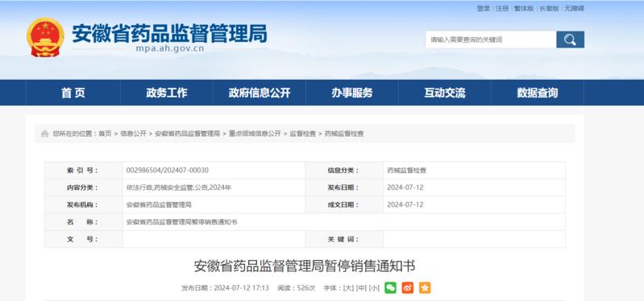Select 安徽省药品监督管理局 in the 发布机构 table cell
The height and width of the screenshot is (301, 644).
point(159,204)
